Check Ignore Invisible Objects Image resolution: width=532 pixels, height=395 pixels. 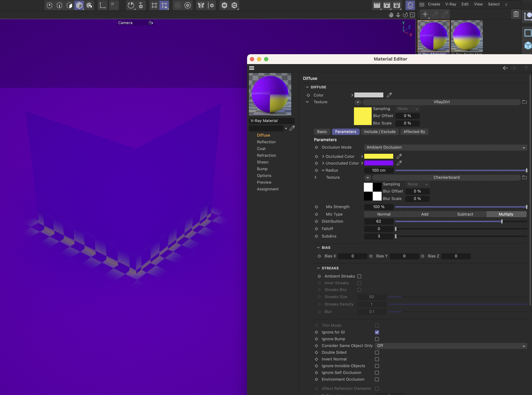tap(377, 366)
